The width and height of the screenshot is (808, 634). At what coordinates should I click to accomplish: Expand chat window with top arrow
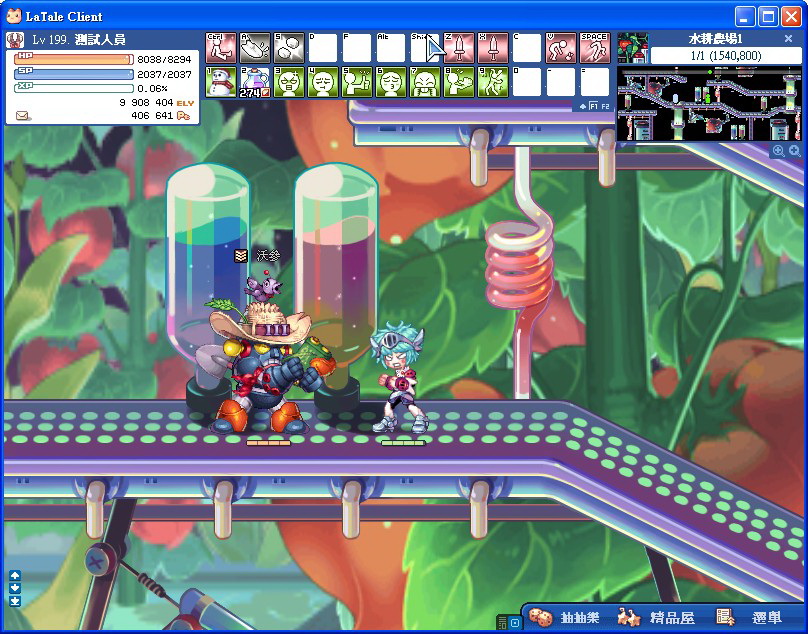click(15, 575)
